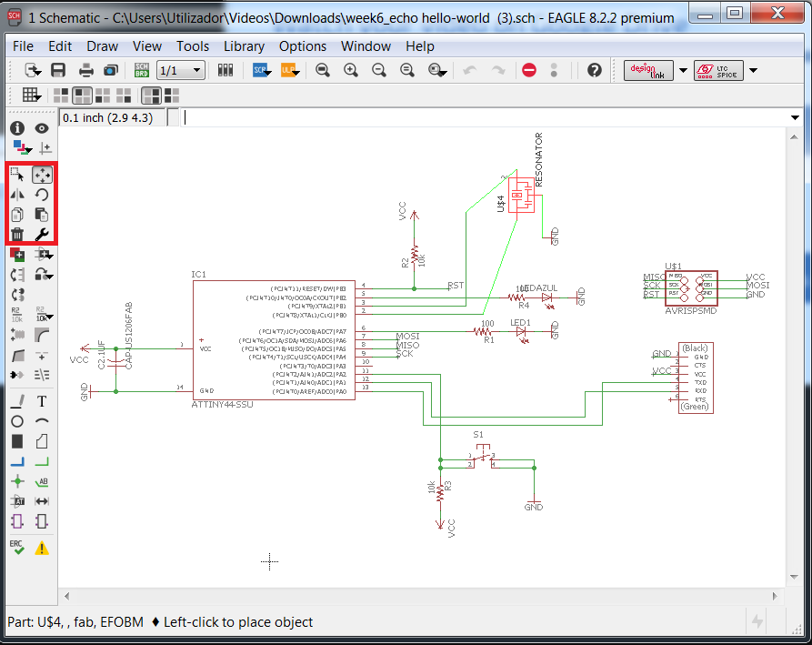Select the Mirror tool
812x645 pixels.
pyautogui.click(x=17, y=195)
